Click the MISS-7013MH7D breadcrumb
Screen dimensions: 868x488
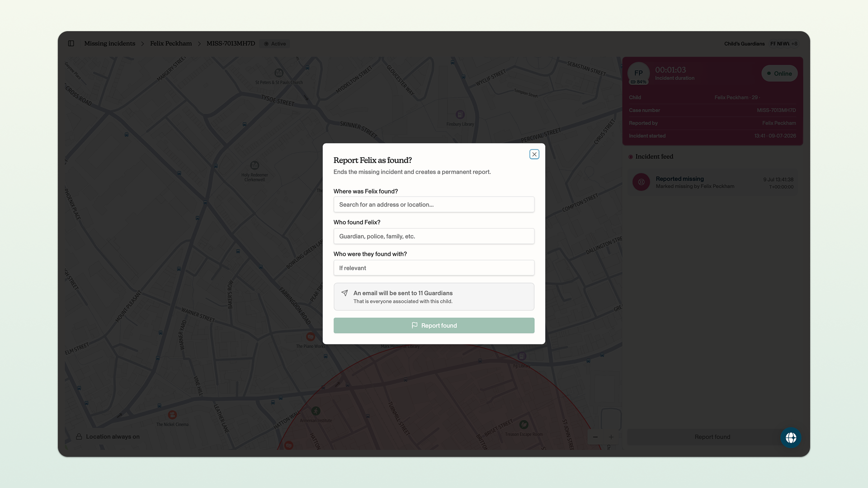tap(231, 43)
